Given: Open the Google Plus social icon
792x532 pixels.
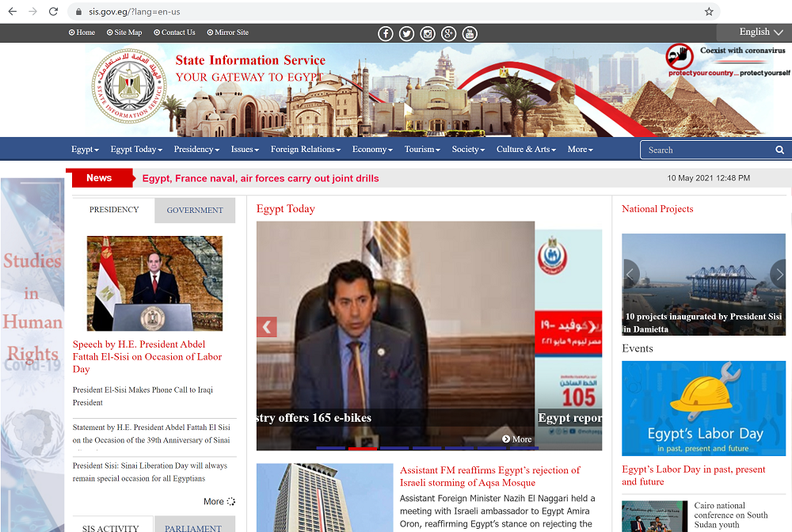Looking at the screenshot, I should (x=448, y=33).
